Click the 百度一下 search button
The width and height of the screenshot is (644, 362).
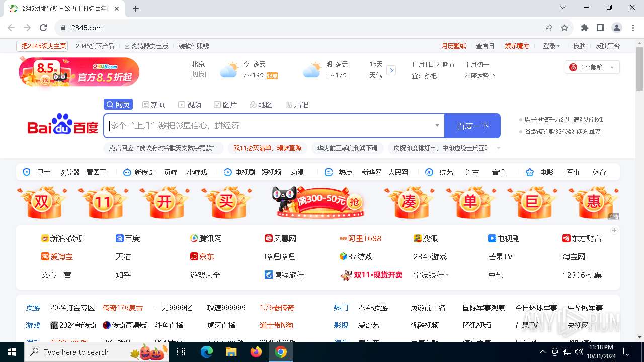[472, 126]
